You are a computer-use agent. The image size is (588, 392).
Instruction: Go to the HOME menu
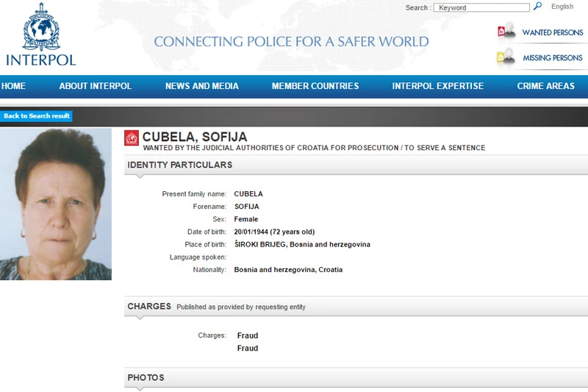click(x=13, y=86)
